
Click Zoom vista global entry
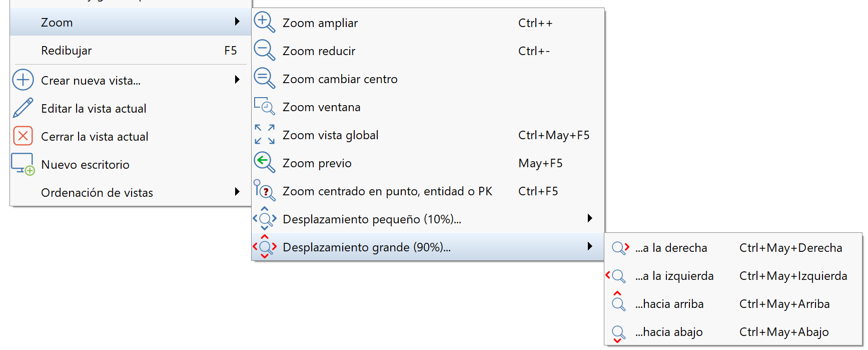coord(330,135)
